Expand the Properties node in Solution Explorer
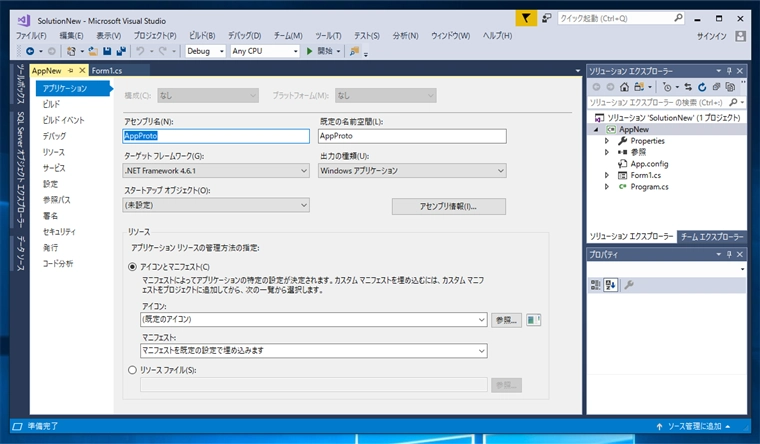Screen dimensions: 760x444 (x=606, y=141)
